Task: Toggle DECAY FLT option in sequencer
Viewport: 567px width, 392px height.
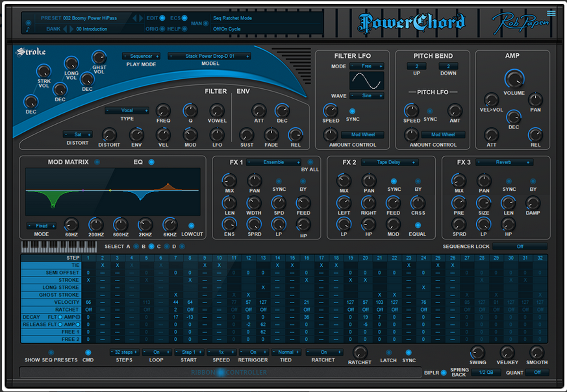Action: click(x=60, y=317)
